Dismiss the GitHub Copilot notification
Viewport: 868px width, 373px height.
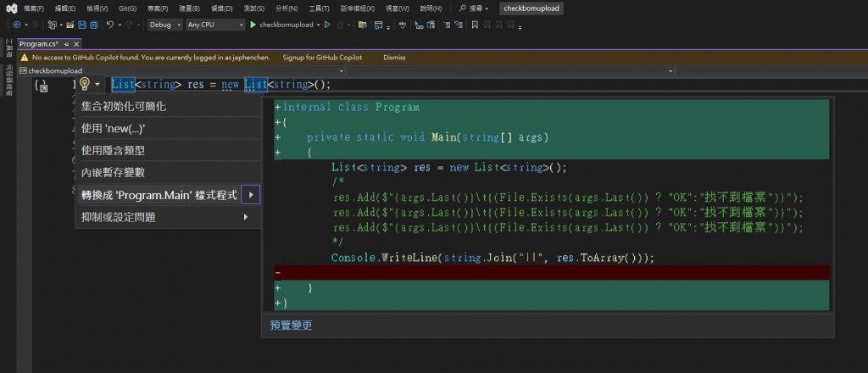click(394, 58)
